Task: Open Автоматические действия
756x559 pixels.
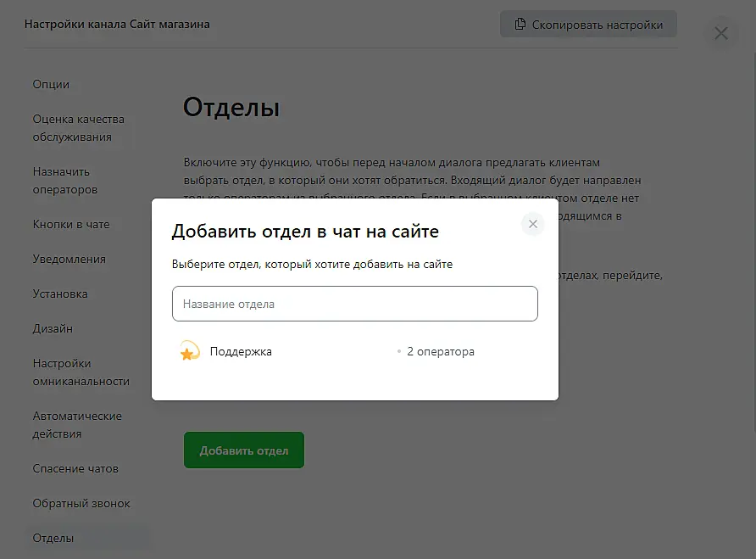Action: pyautogui.click(x=77, y=425)
